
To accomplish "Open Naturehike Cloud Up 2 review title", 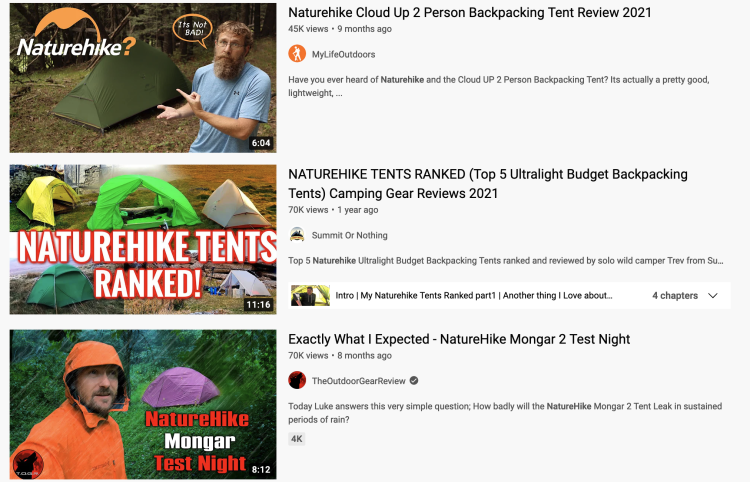I will 470,12.
